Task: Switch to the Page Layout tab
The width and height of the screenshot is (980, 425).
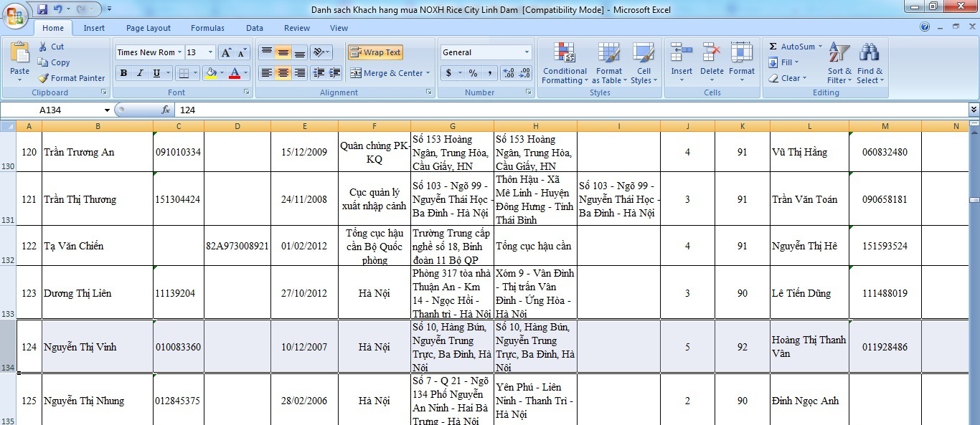Action: tap(149, 28)
